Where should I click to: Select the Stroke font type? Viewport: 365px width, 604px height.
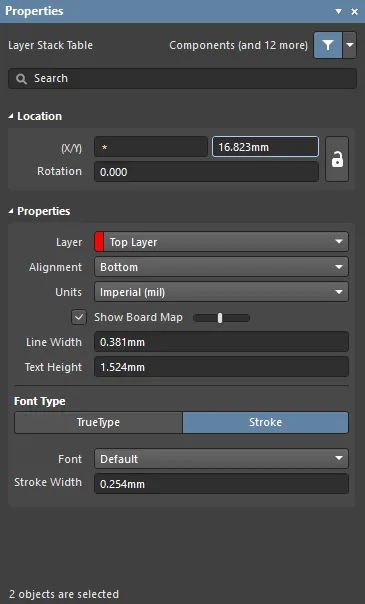265,422
